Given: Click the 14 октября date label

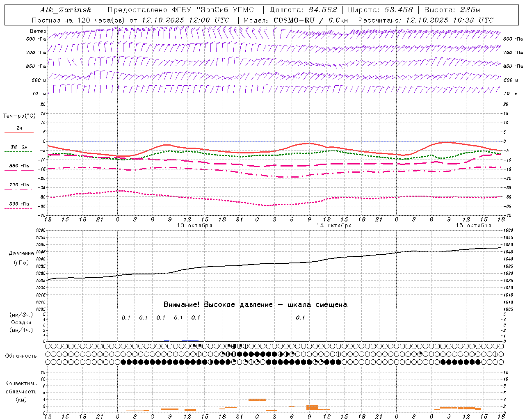Looking at the screenshot, I should (x=334, y=226).
